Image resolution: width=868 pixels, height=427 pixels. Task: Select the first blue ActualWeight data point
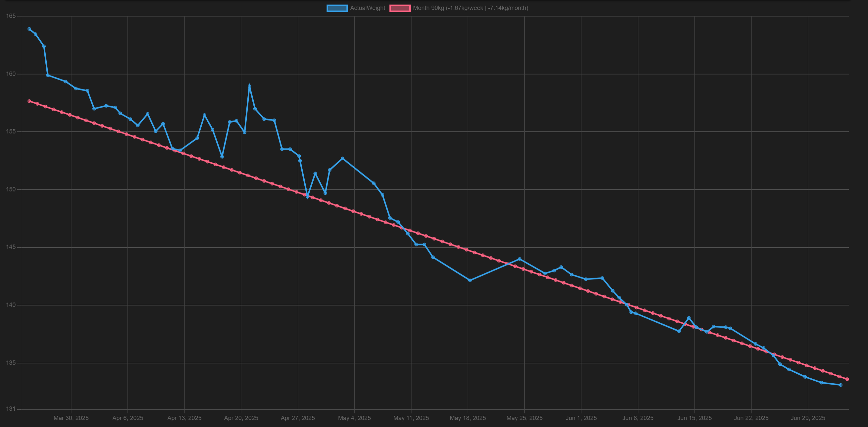[29, 29]
